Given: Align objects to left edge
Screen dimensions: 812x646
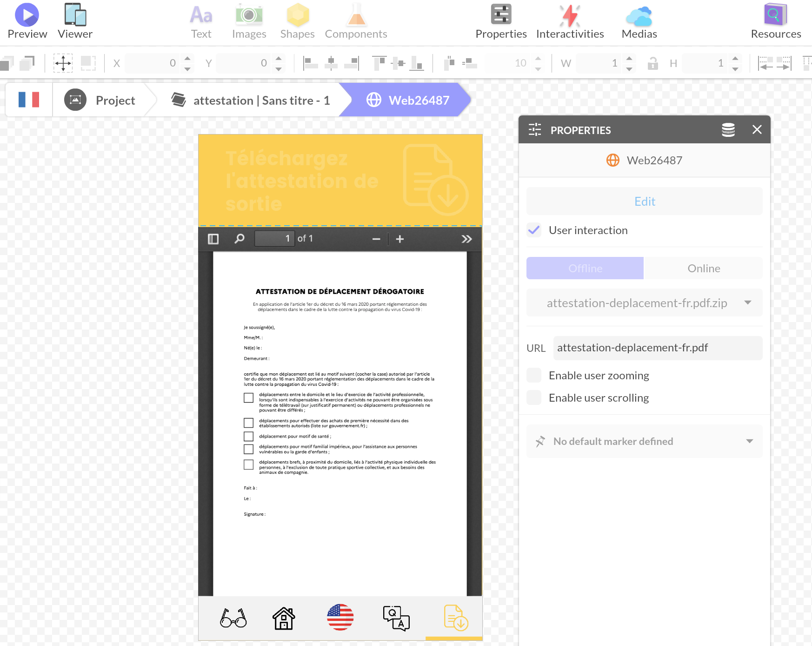Looking at the screenshot, I should click(x=310, y=63).
